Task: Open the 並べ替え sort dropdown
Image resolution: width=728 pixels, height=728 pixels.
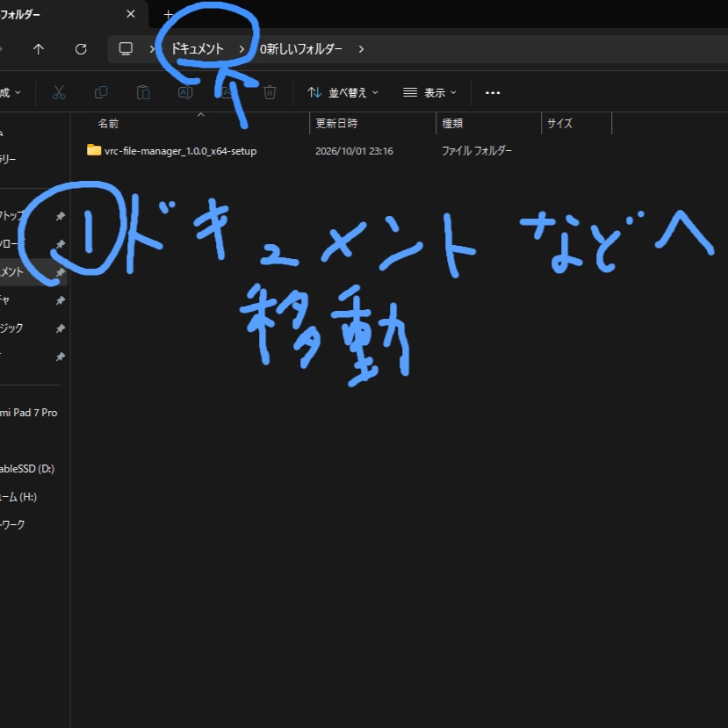Action: (342, 92)
